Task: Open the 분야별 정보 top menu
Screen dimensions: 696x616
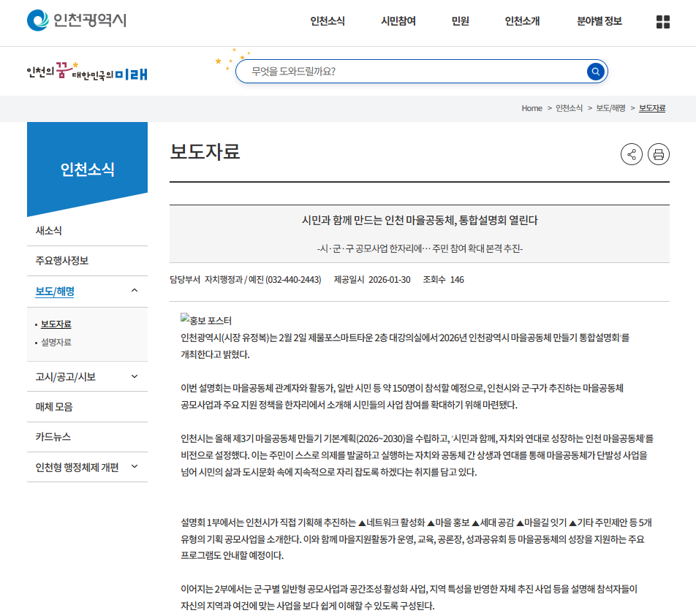Action: (599, 21)
